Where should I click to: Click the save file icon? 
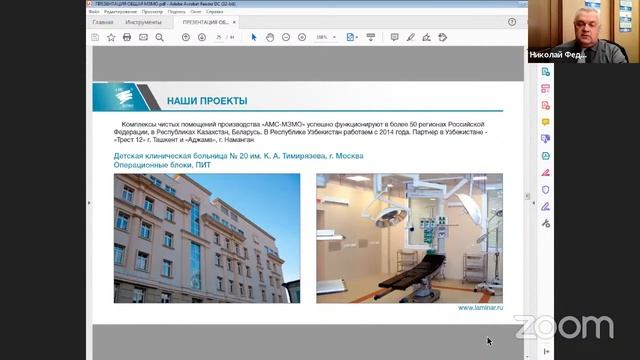click(x=95, y=37)
